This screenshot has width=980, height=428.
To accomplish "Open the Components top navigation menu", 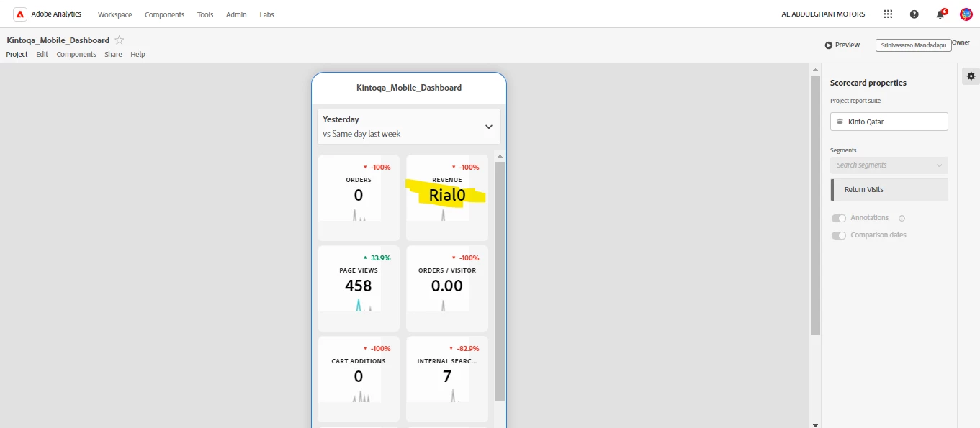I will tap(164, 14).
